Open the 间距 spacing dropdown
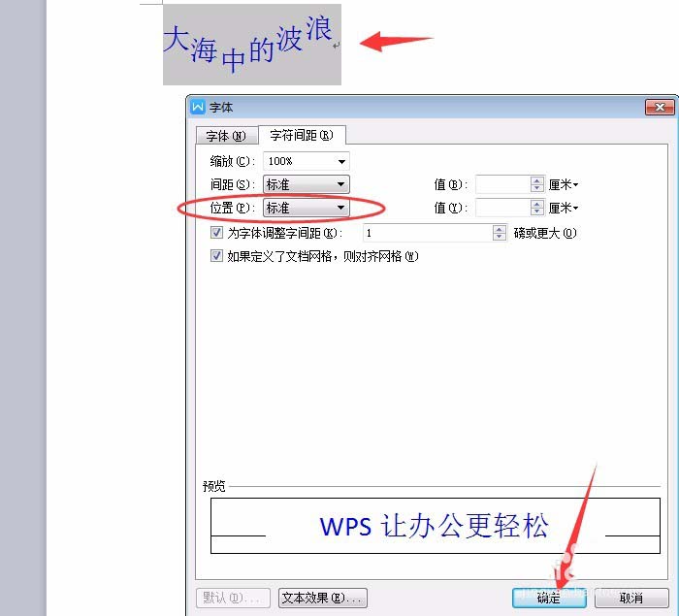This screenshot has width=679, height=616. pos(306,184)
